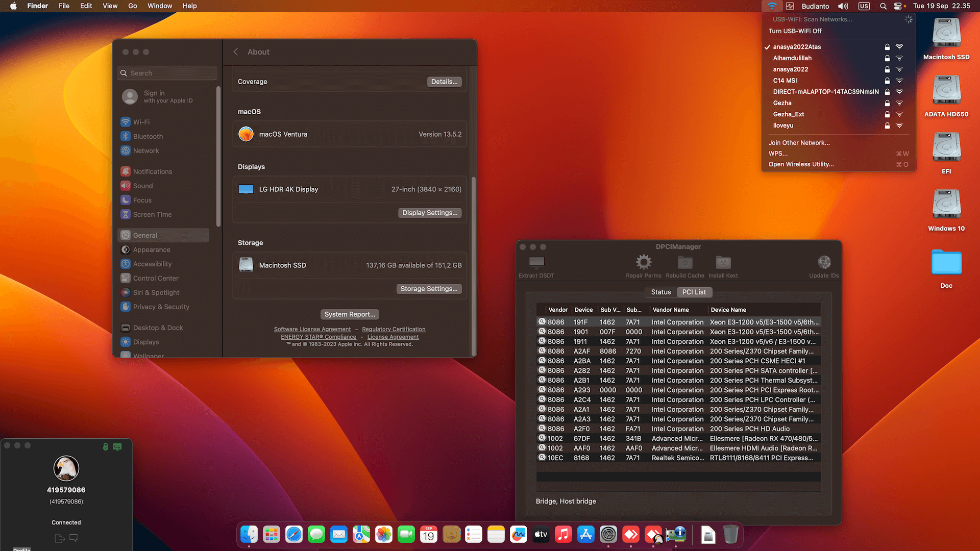The height and width of the screenshot is (551, 980).
Task: Click the Search field in System Settings
Action: pos(167,72)
